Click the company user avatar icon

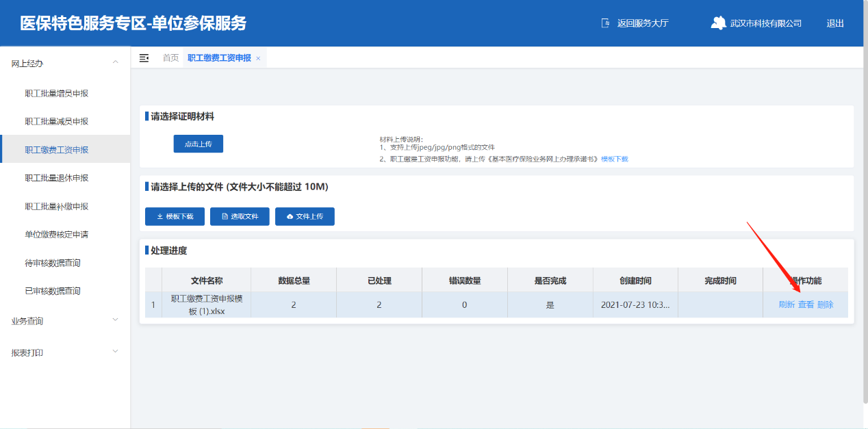718,23
